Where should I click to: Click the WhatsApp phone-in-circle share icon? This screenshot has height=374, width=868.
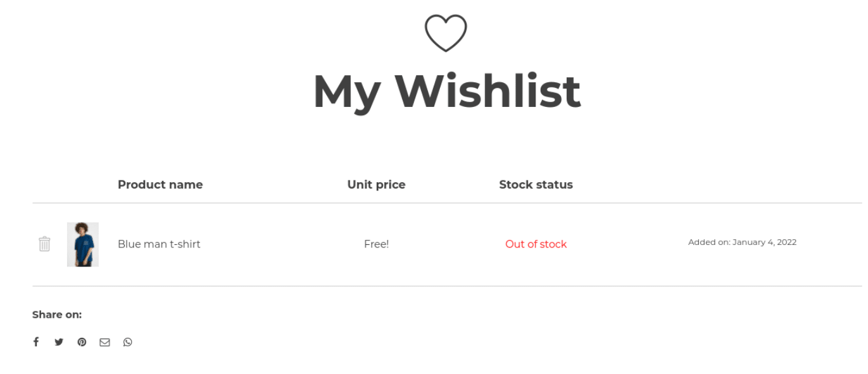click(128, 342)
